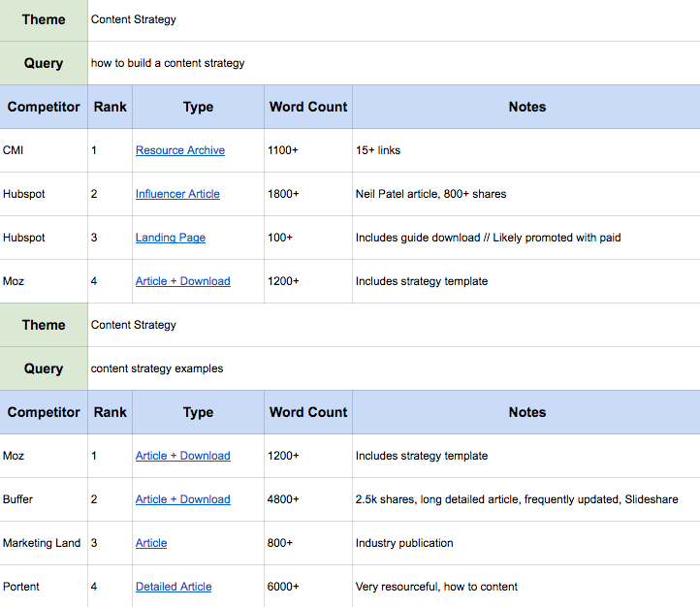This screenshot has height=607, width=700.
Task: Select the CMI competitor cell
Action: (x=44, y=150)
